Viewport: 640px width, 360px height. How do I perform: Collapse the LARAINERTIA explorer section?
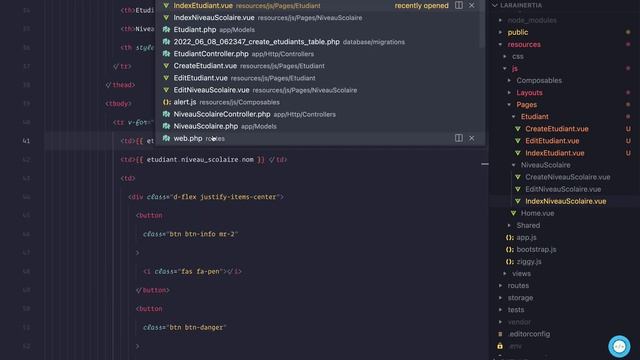pos(495,5)
